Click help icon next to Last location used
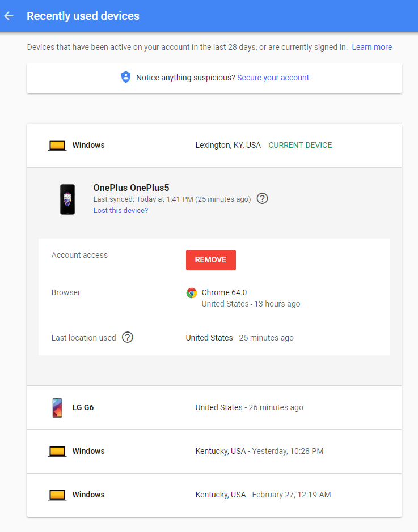Image resolution: width=418 pixels, height=532 pixels. click(x=128, y=338)
